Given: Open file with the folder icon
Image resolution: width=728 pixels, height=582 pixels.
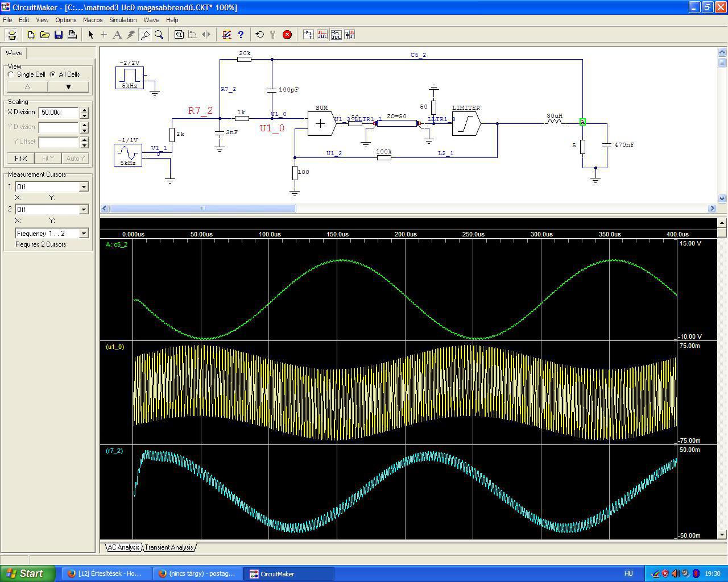Looking at the screenshot, I should pyautogui.click(x=45, y=35).
